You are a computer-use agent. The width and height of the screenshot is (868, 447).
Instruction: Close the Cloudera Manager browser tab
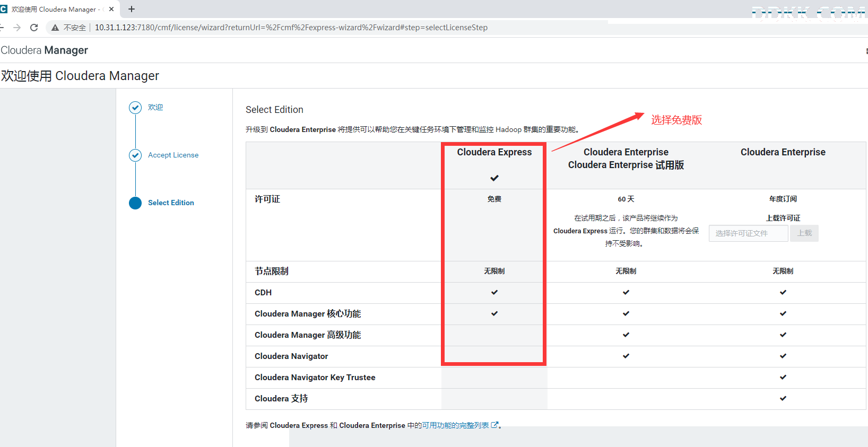(111, 9)
